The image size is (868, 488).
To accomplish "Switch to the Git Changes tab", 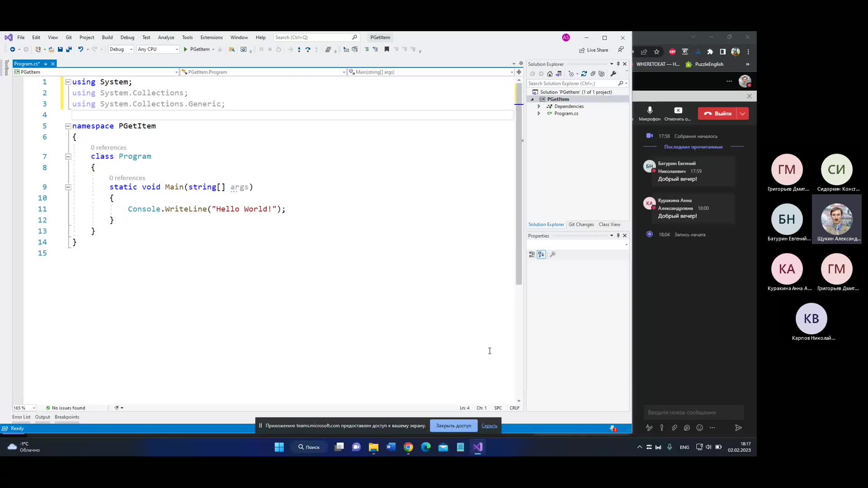I will pyautogui.click(x=581, y=225).
